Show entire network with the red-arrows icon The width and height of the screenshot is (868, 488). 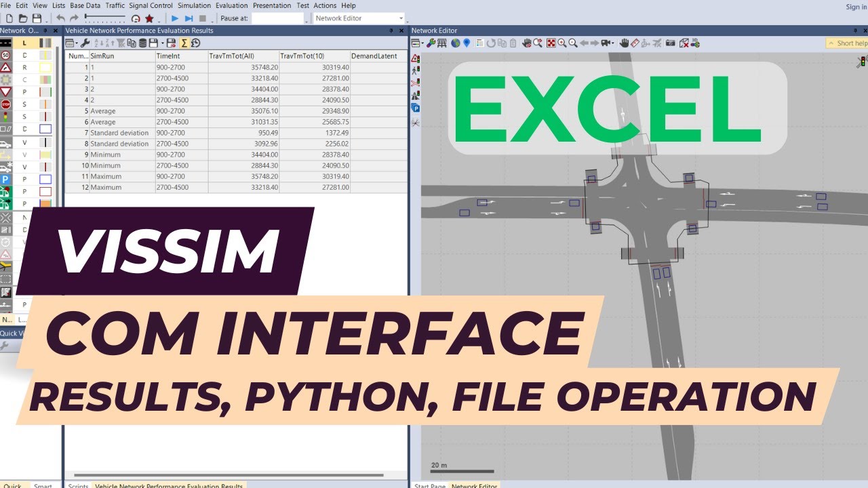(551, 43)
